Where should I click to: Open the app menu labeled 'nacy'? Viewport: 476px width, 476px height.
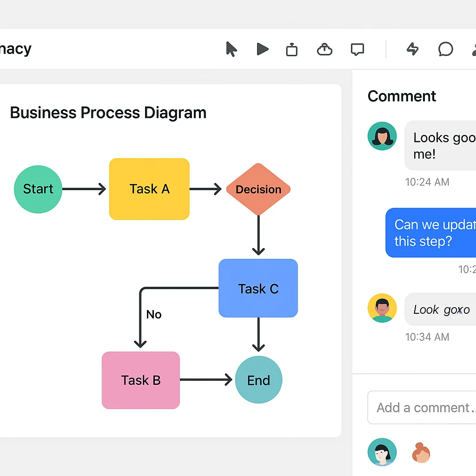pos(15,48)
